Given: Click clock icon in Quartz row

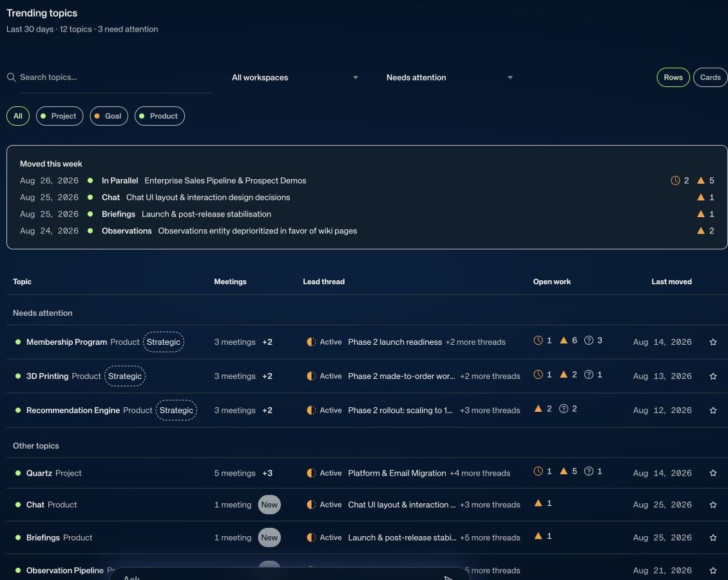Looking at the screenshot, I should [538, 471].
